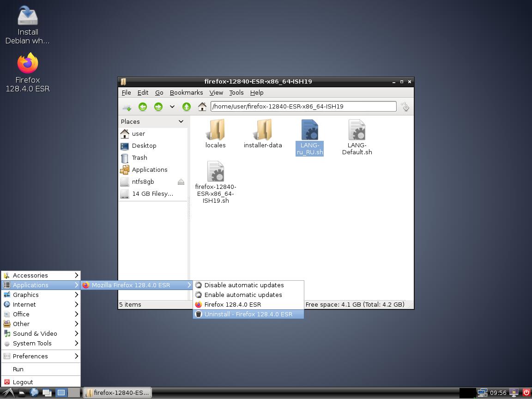Open the File menu
The width and height of the screenshot is (532, 399).
[x=126, y=93]
